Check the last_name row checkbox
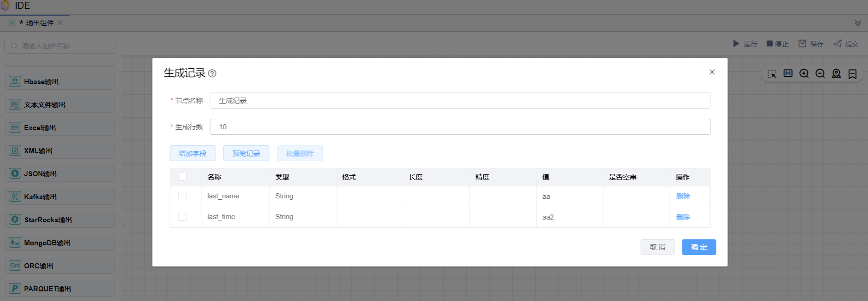The image size is (868, 301). pos(182,196)
